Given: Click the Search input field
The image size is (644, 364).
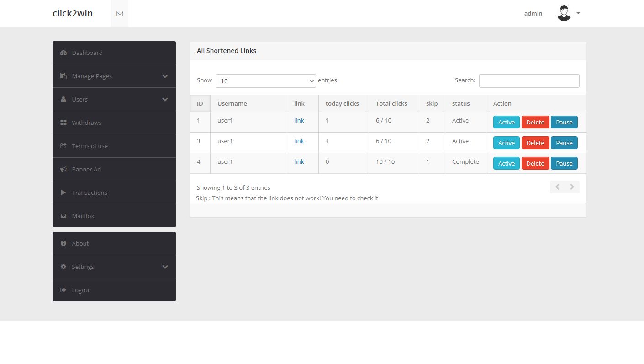Looking at the screenshot, I should (x=529, y=81).
